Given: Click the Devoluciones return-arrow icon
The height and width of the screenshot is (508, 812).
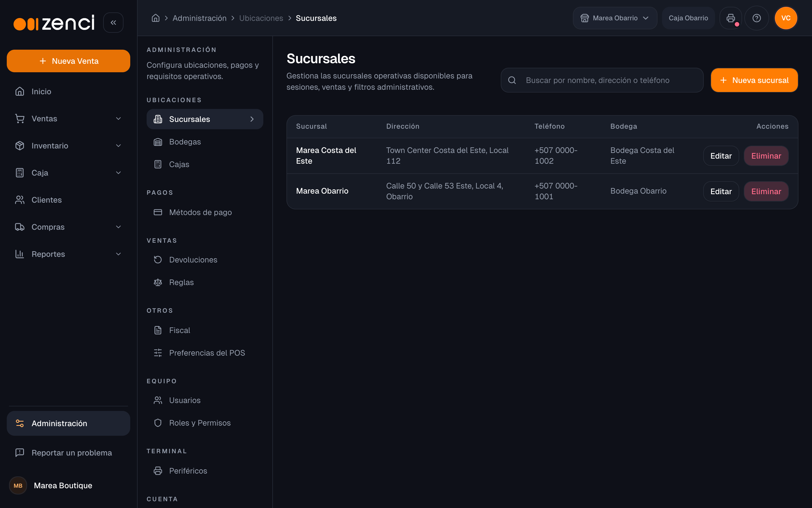Looking at the screenshot, I should pos(158,260).
